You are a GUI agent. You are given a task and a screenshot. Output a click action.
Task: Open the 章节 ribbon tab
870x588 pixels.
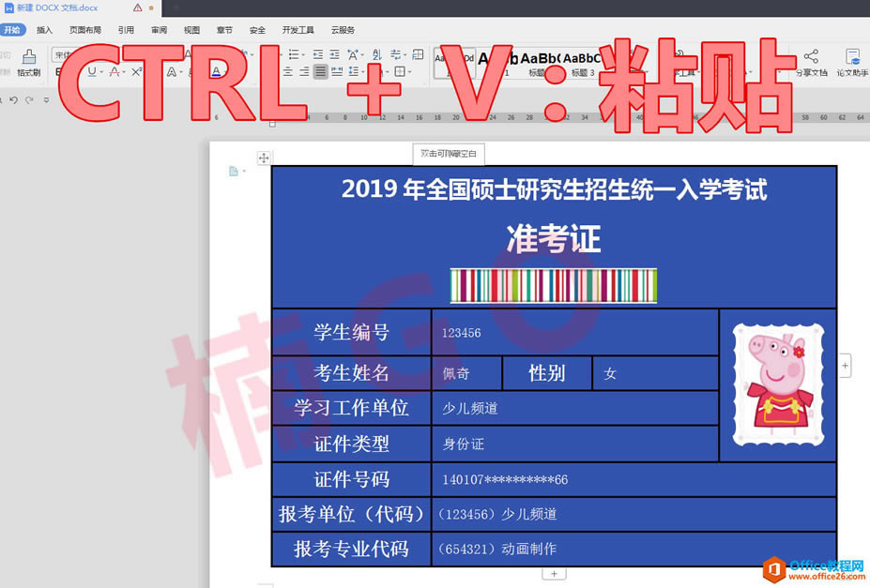point(224,30)
